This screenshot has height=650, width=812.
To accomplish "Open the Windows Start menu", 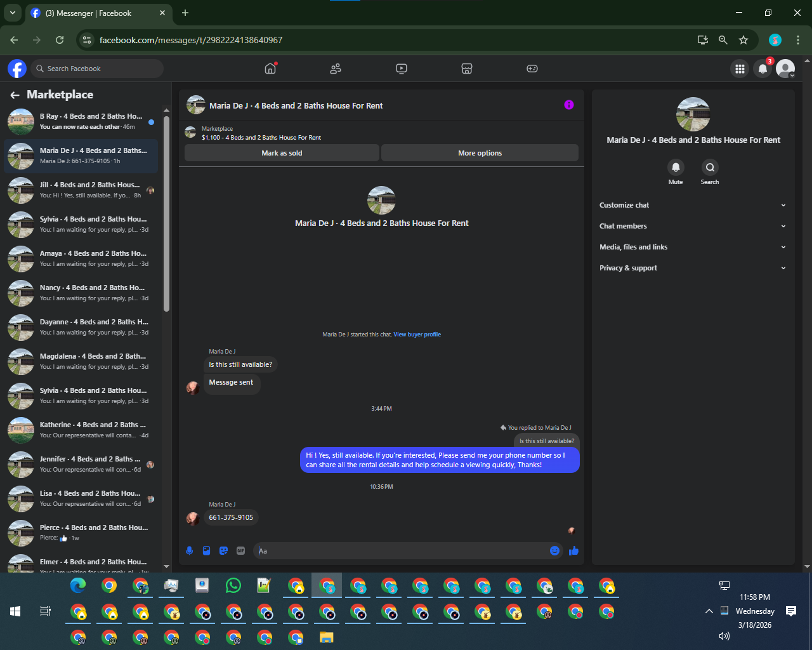I will pyautogui.click(x=16, y=611).
